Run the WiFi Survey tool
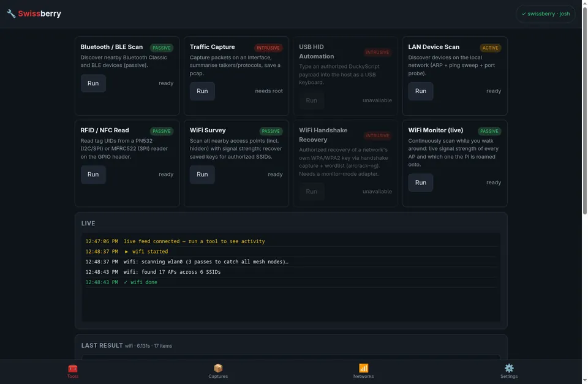The width and height of the screenshot is (588, 384). (x=202, y=175)
